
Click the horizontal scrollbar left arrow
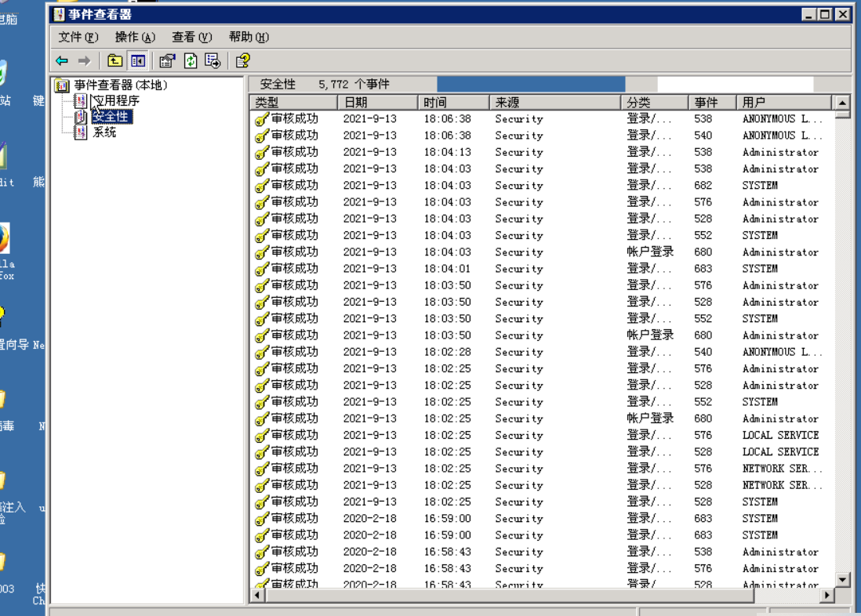pyautogui.click(x=258, y=595)
